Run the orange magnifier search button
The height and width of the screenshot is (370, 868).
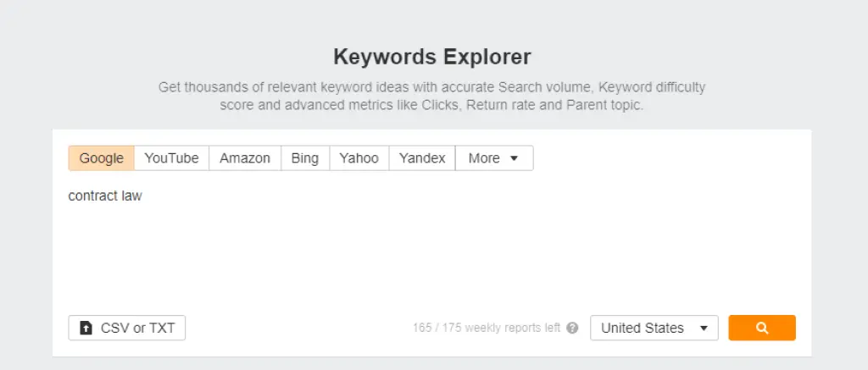point(762,328)
